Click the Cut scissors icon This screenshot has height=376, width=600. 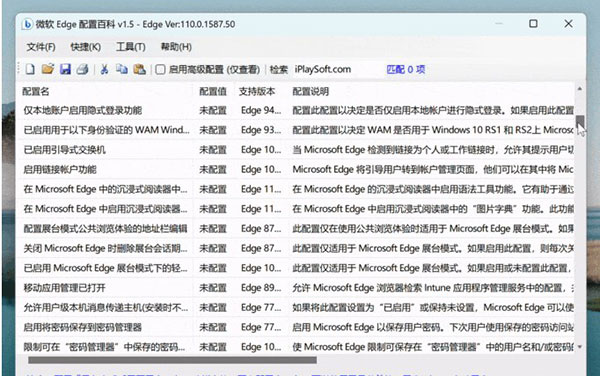tap(104, 69)
